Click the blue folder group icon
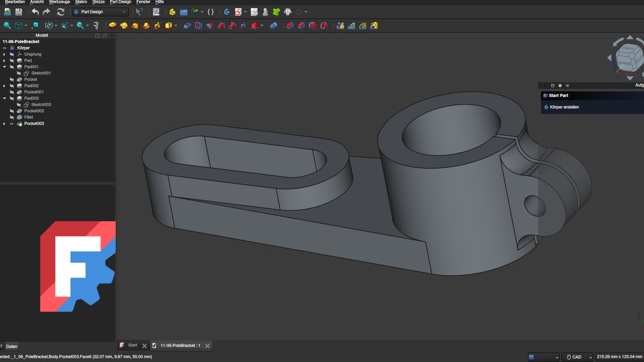 (x=184, y=12)
